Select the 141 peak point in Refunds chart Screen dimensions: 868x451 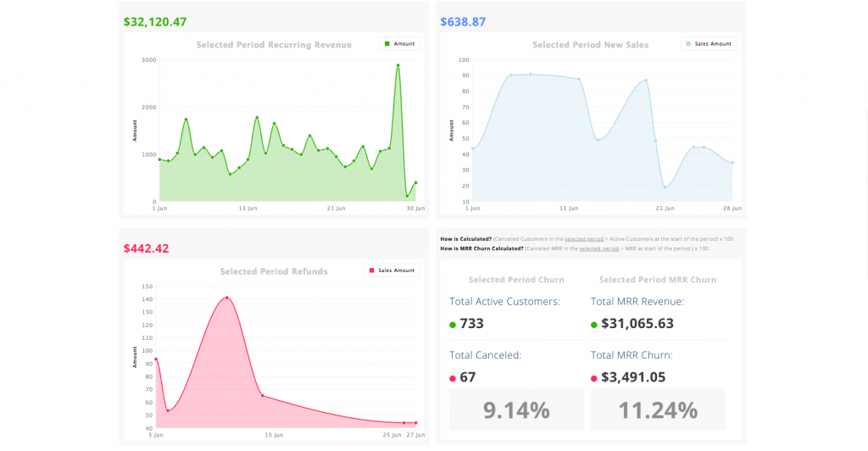[x=227, y=298]
